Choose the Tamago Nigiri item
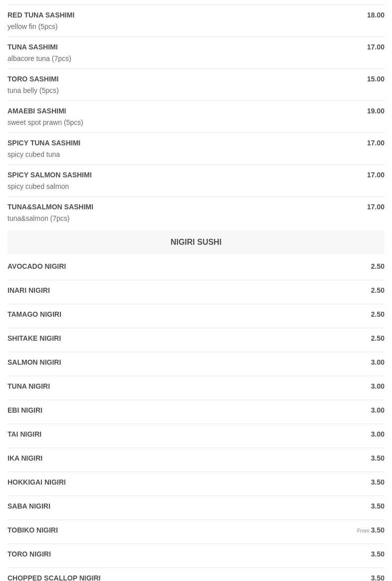392x581 pixels. [196, 315]
